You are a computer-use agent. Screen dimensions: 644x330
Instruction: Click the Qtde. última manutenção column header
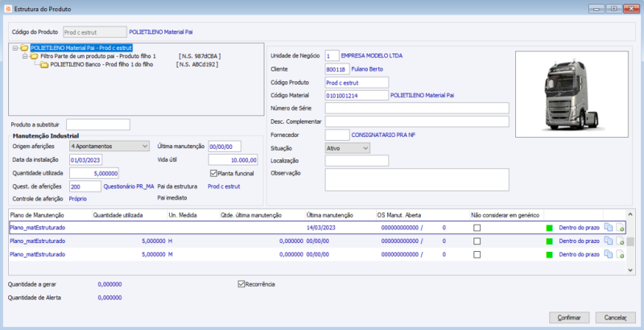262,215
